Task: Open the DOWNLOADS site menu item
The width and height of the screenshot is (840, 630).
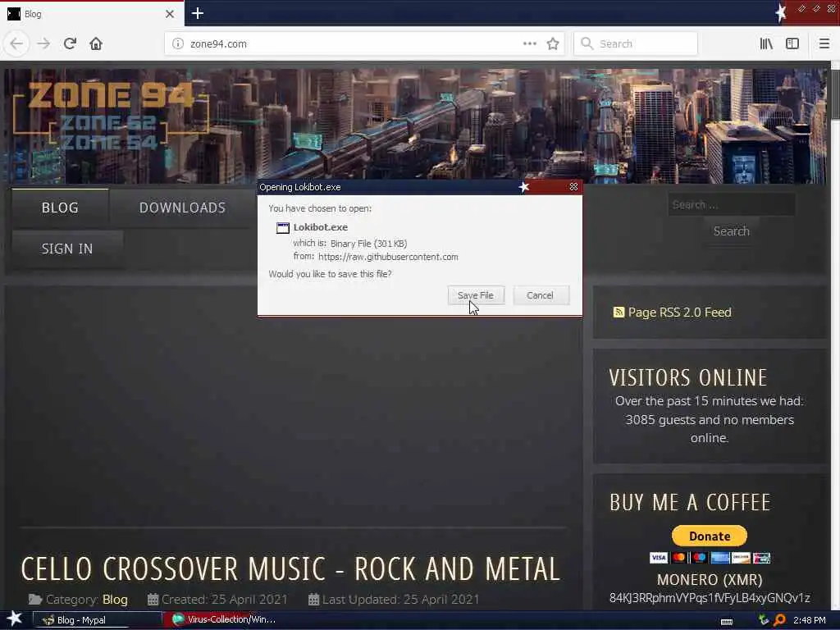Action: 182,208
